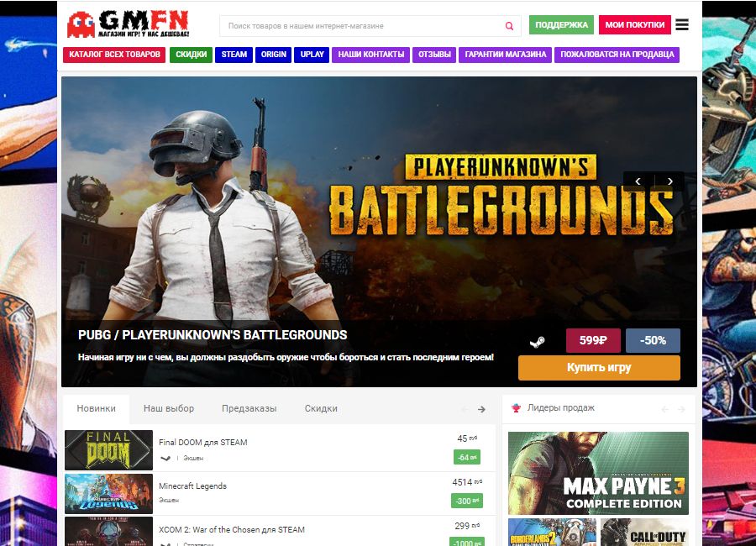Click the Лидеры продаж heading

561,408
